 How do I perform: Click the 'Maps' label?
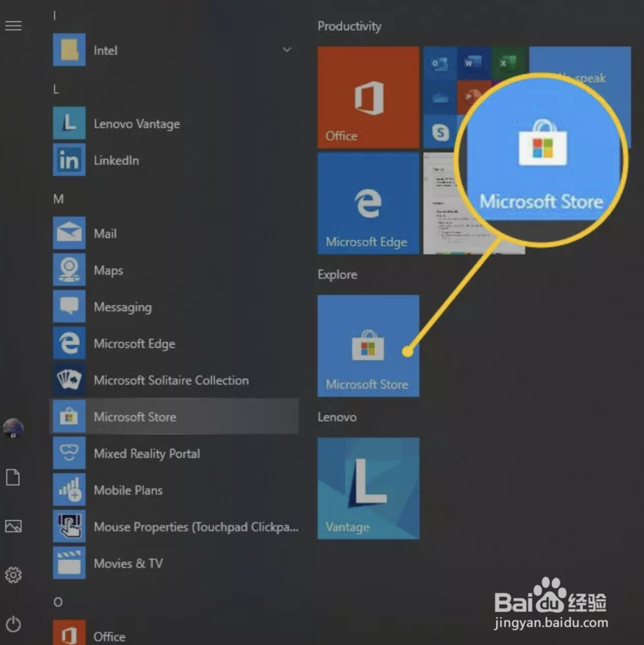(108, 270)
